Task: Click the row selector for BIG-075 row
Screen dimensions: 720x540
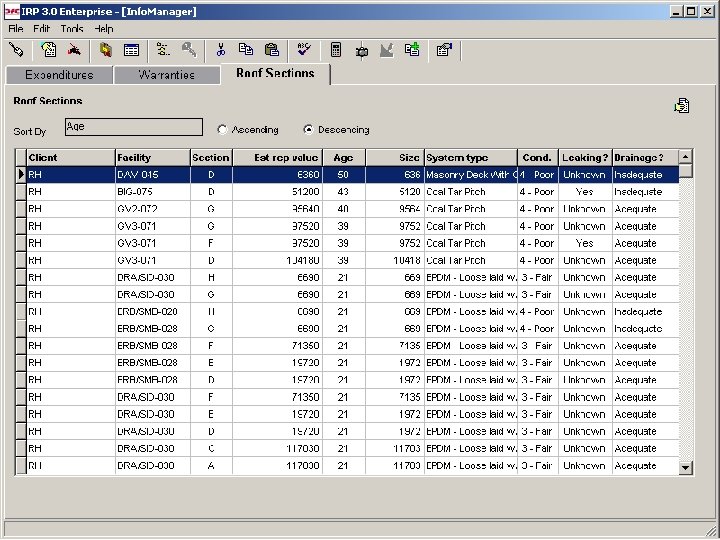Action: [x=21, y=191]
